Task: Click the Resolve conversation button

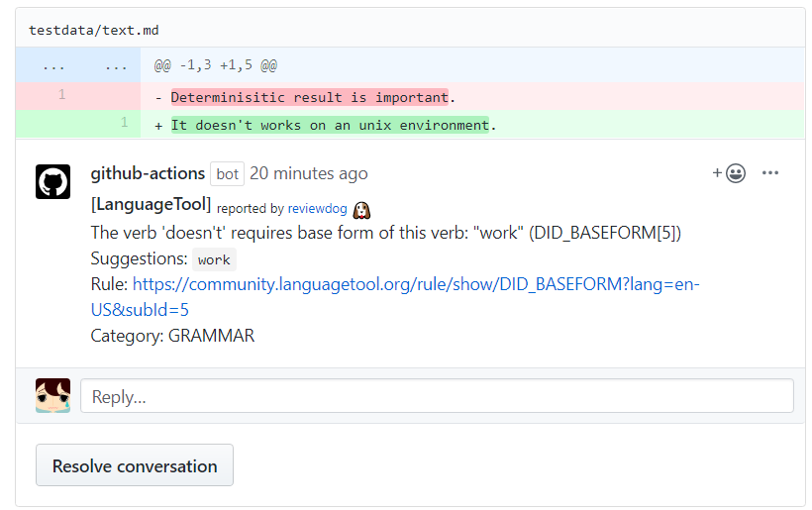Action: point(135,465)
